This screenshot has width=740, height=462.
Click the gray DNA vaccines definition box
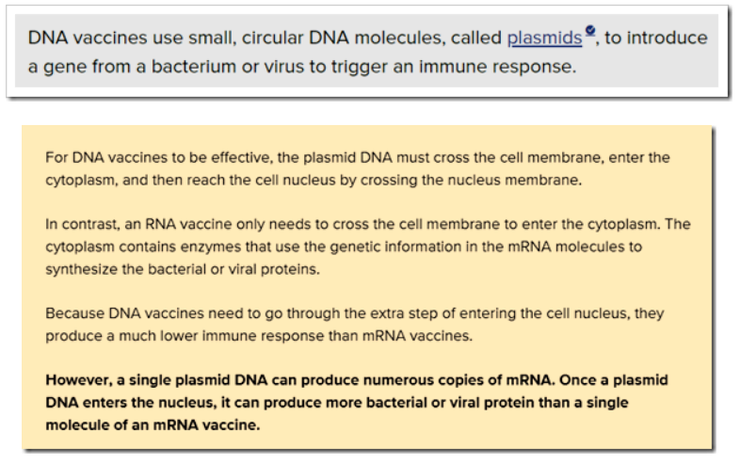click(366, 51)
